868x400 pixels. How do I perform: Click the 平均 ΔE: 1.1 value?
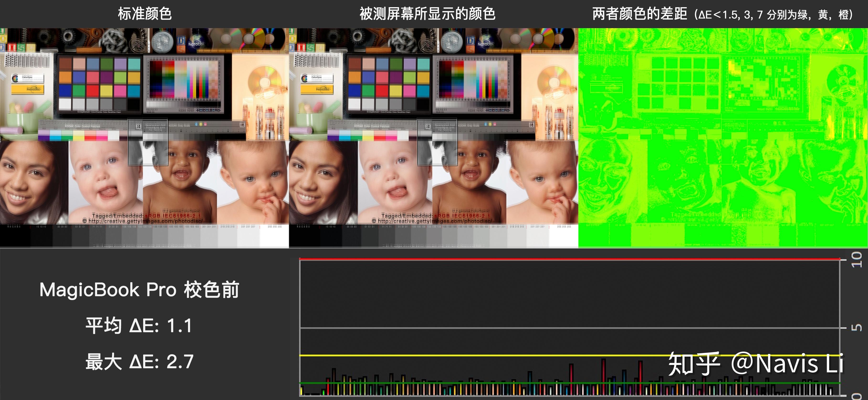(139, 326)
